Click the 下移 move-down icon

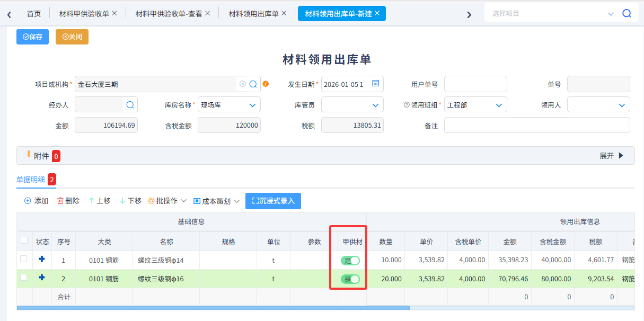(121, 201)
